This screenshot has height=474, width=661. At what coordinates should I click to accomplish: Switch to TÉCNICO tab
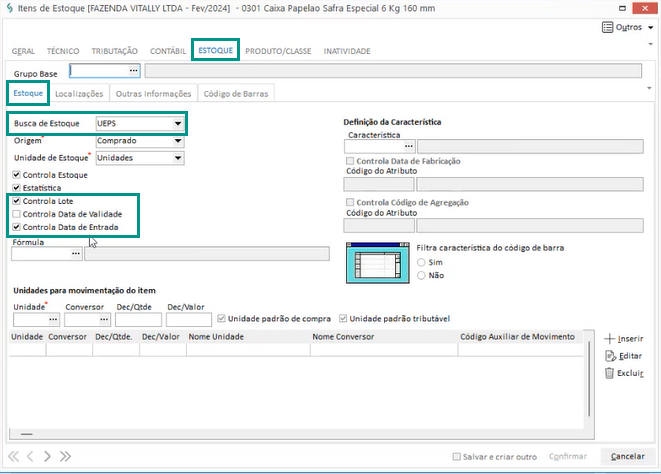click(63, 51)
